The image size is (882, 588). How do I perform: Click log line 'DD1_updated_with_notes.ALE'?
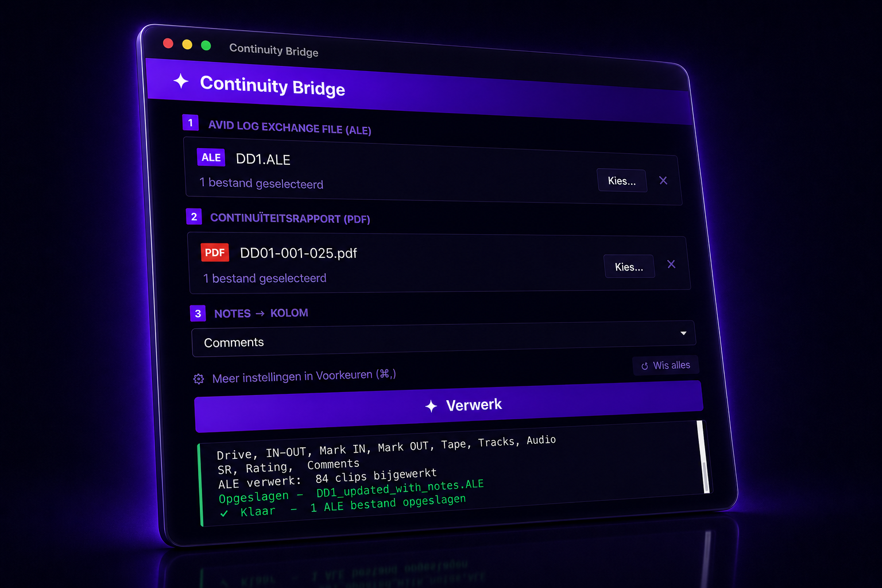pyautogui.click(x=400, y=488)
